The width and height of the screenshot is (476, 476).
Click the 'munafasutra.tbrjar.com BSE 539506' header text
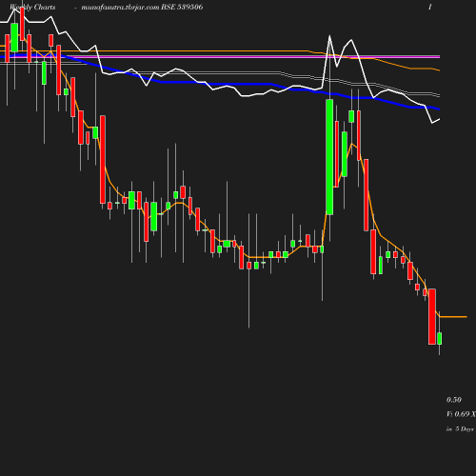142,7
